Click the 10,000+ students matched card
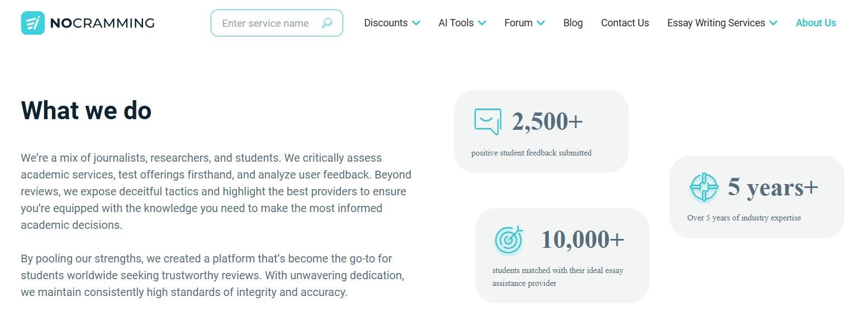Image resolution: width=868 pixels, height=315 pixels. (562, 256)
